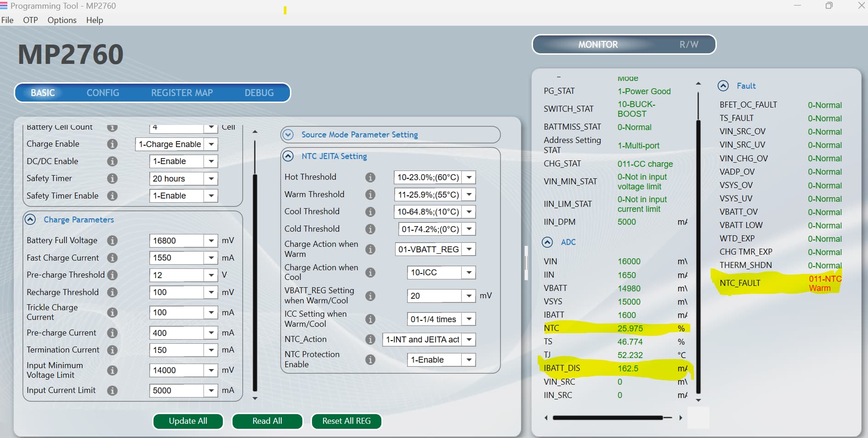
Task: Open the Safety Timer 20 hours dropdown
Action: pos(211,179)
